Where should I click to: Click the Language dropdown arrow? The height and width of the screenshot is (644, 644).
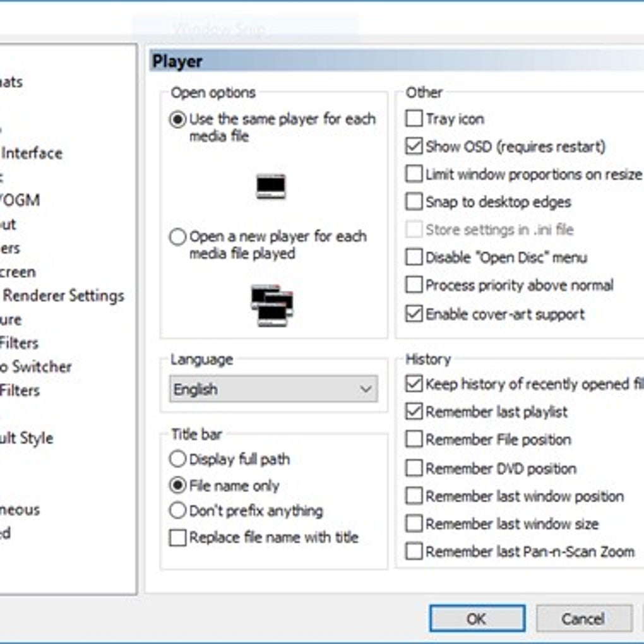(366, 390)
